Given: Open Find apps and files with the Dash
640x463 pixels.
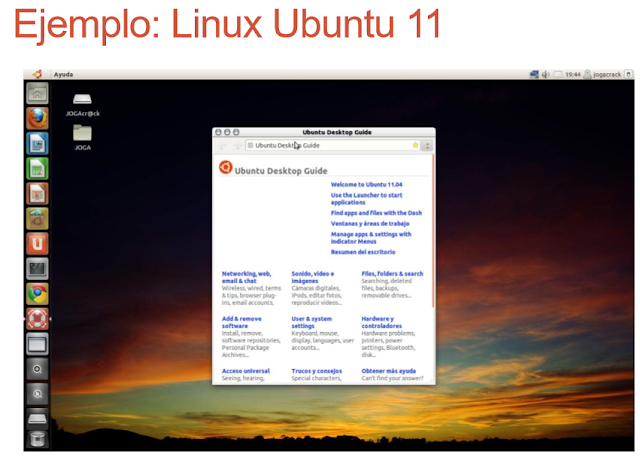Looking at the screenshot, I should click(376, 213).
